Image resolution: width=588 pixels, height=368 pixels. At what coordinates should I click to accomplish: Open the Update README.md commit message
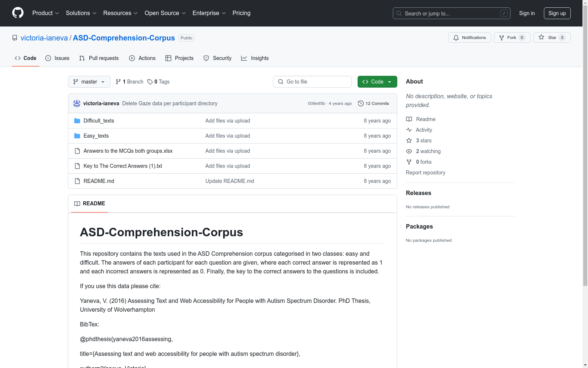click(230, 181)
